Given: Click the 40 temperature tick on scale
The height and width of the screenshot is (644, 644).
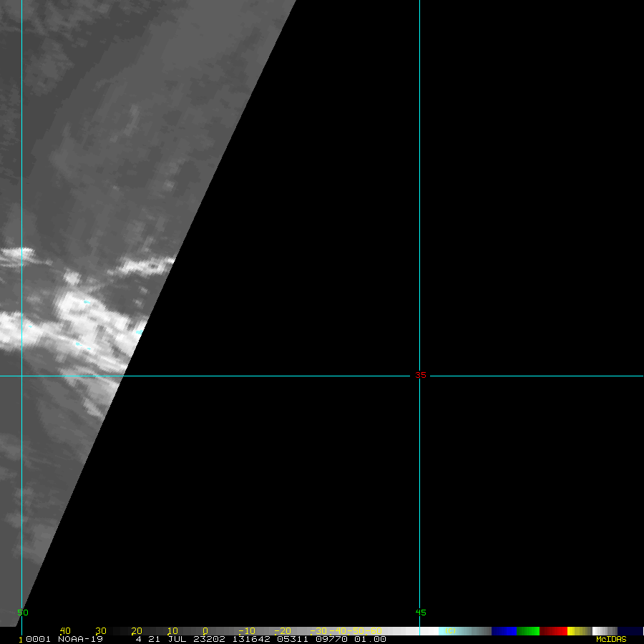Looking at the screenshot, I should (x=65, y=631).
